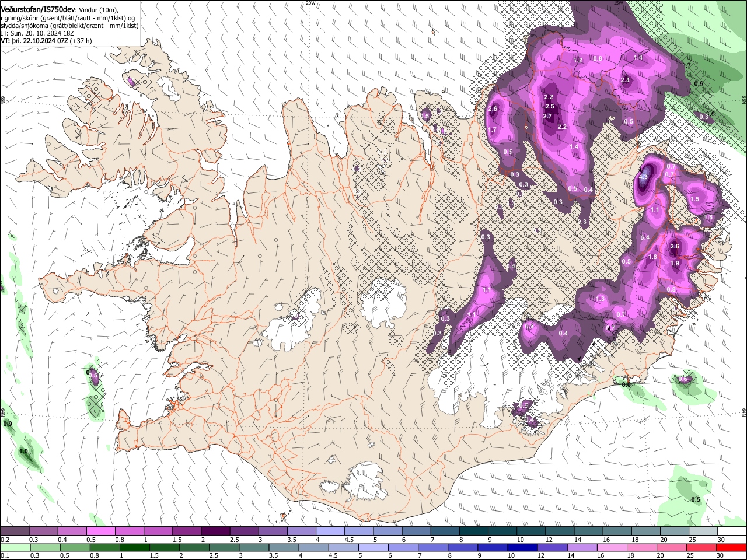
Task: Select the deep blue 10 swatch in the lower scale
Action: 522,547
